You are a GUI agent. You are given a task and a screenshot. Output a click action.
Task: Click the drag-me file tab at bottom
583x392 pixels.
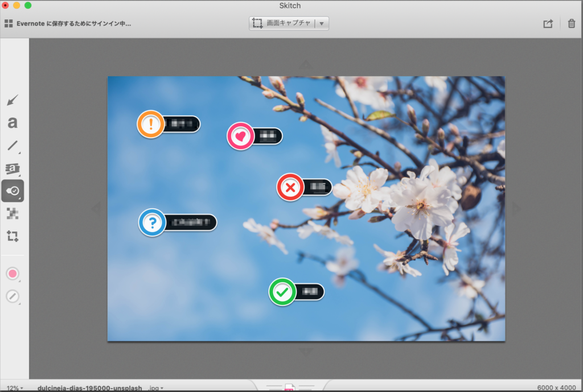[290, 387]
